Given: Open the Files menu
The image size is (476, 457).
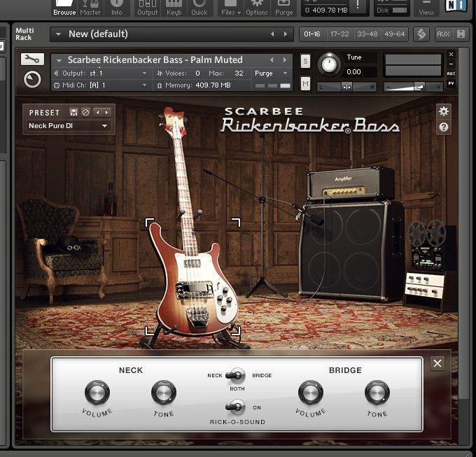Looking at the screenshot, I should point(231,8).
